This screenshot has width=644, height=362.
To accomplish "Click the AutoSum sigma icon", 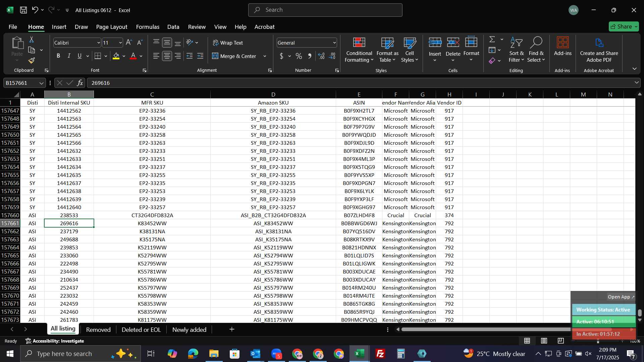I will pos(492,39).
